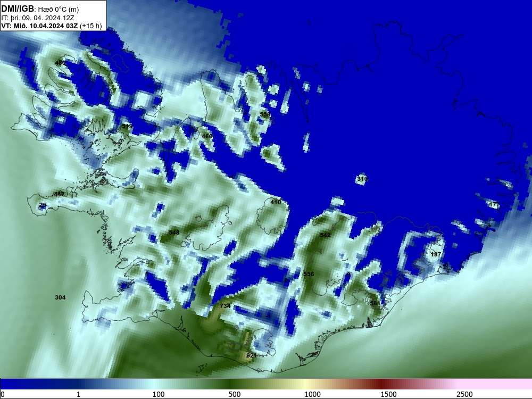
Task: Click the map value 556
Action: 309,274
